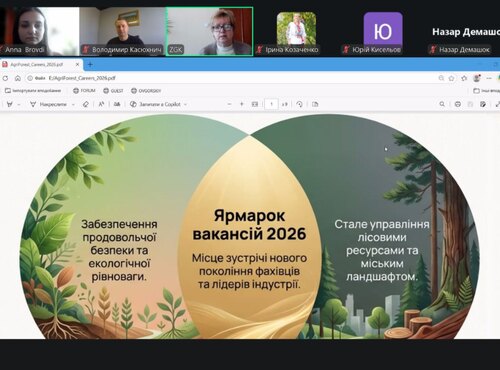
Task: Search within the PDF document
Action: [442, 104]
